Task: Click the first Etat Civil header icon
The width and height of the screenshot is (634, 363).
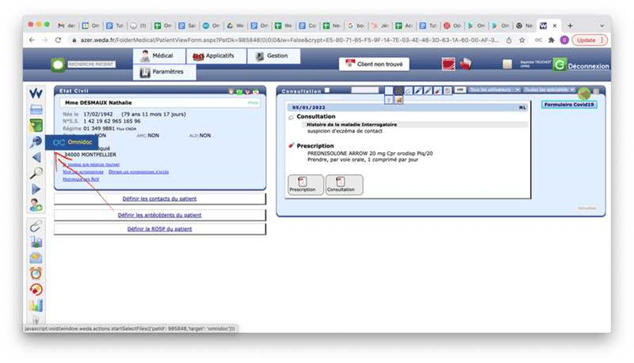Action: [x=231, y=91]
